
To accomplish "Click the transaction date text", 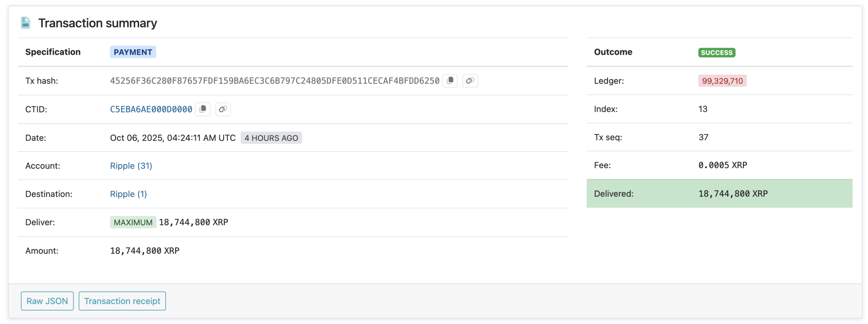I will [173, 138].
